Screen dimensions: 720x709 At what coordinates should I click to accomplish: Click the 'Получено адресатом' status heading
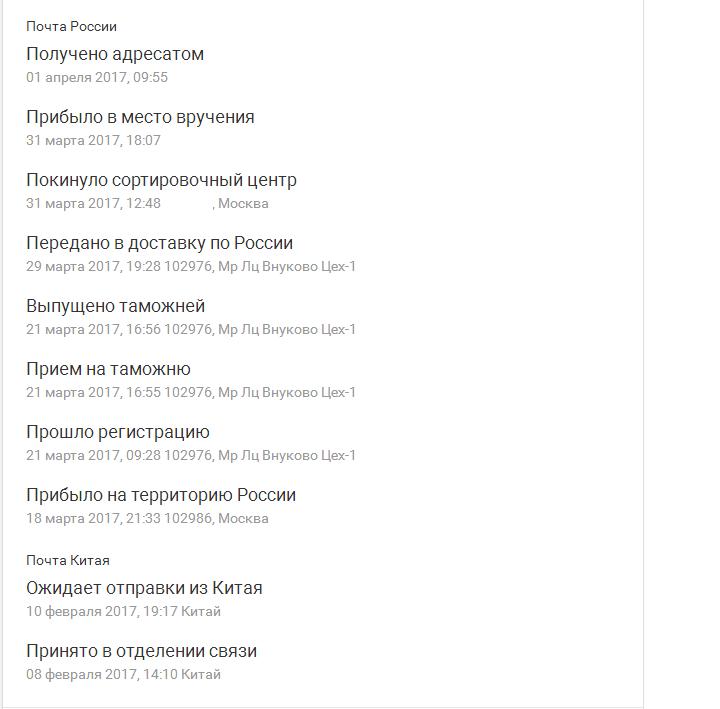[x=115, y=54]
